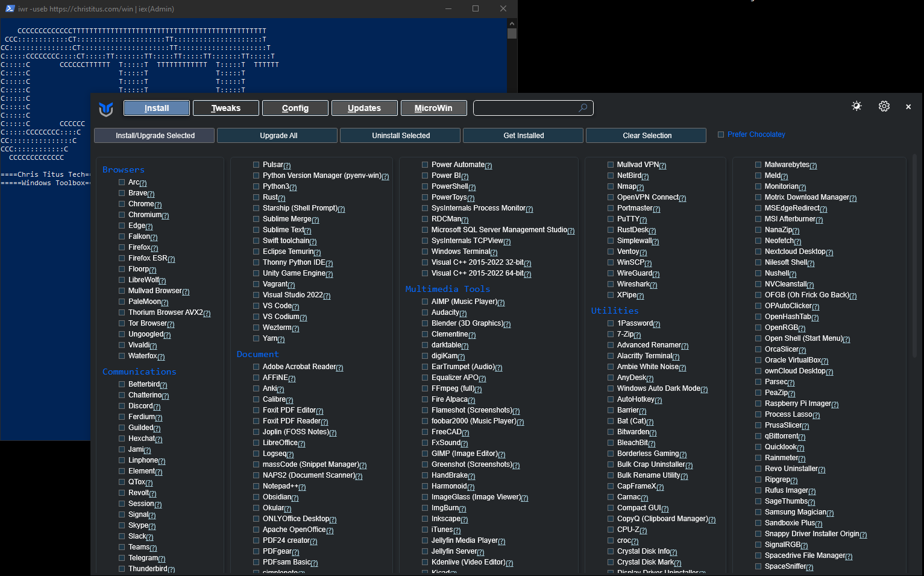Toggle the light/dark theme sun icon

856,106
